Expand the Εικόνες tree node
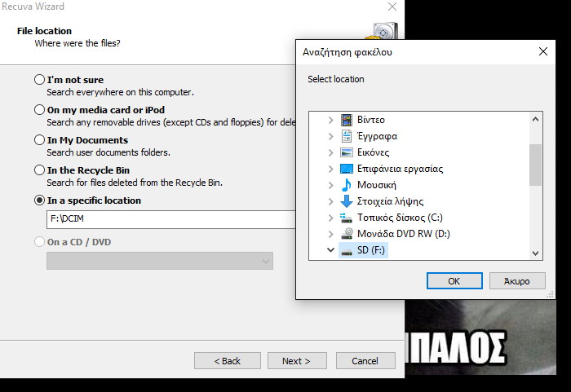This screenshot has height=392, width=571. 330,152
